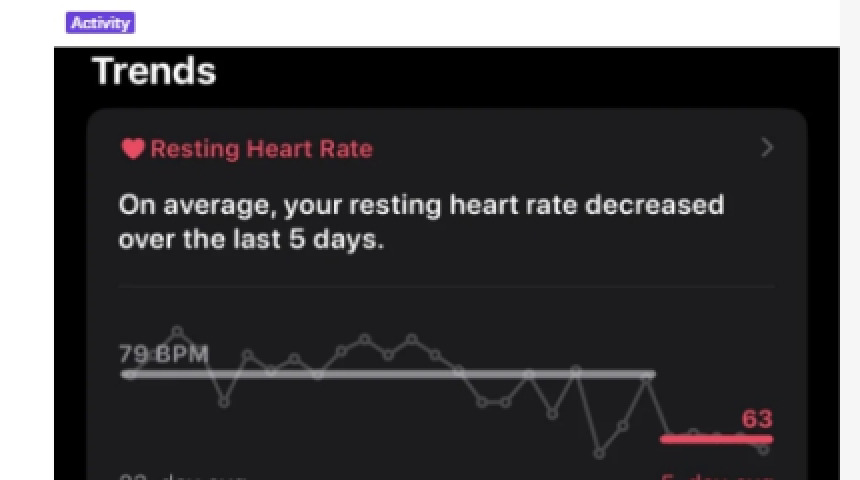Click the heart rate decrease summary text
This screenshot has height=480, width=860.
420,222
